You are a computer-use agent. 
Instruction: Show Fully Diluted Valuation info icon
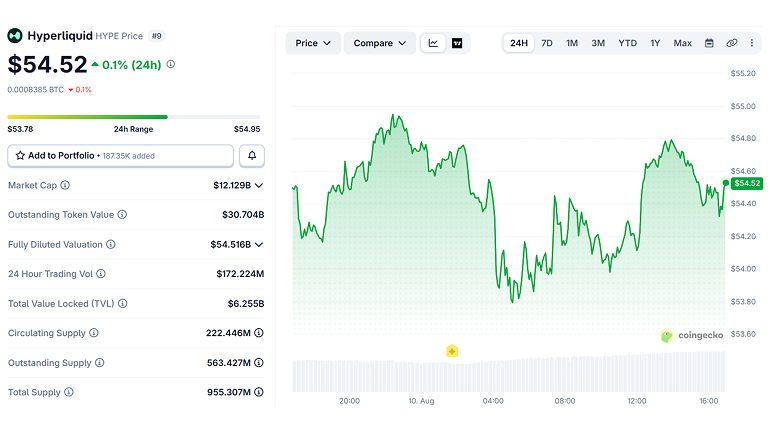click(x=111, y=244)
